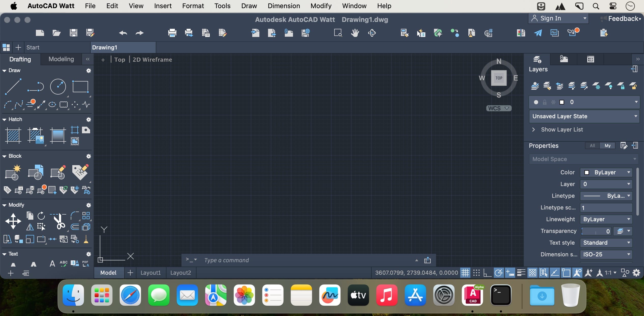This screenshot has height=316, width=644.
Task: Switch to the Layout2 tab
Action: click(x=180, y=273)
